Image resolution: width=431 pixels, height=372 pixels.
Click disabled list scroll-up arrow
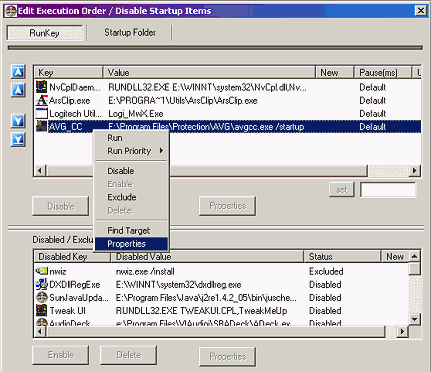tap(414, 256)
